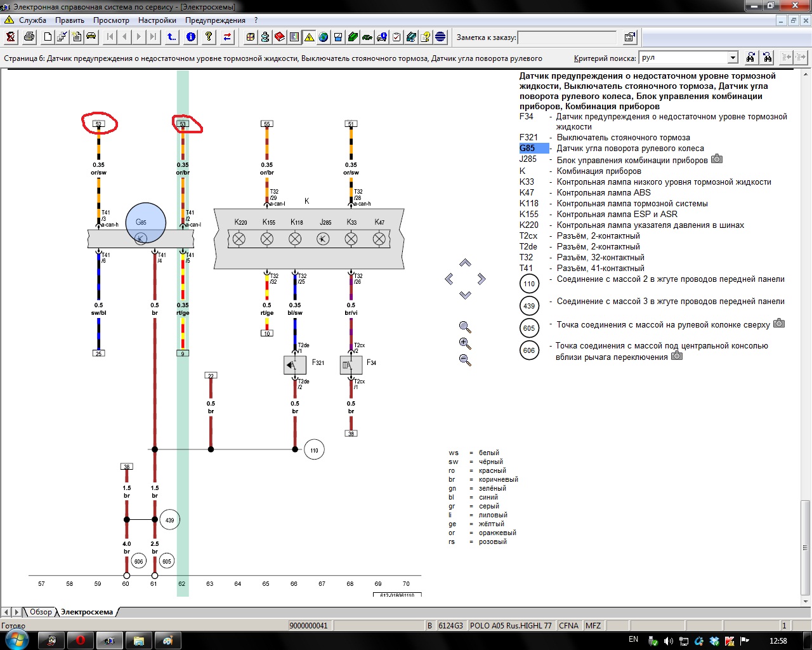Click the blue info circle toolbar icon

tap(190, 37)
